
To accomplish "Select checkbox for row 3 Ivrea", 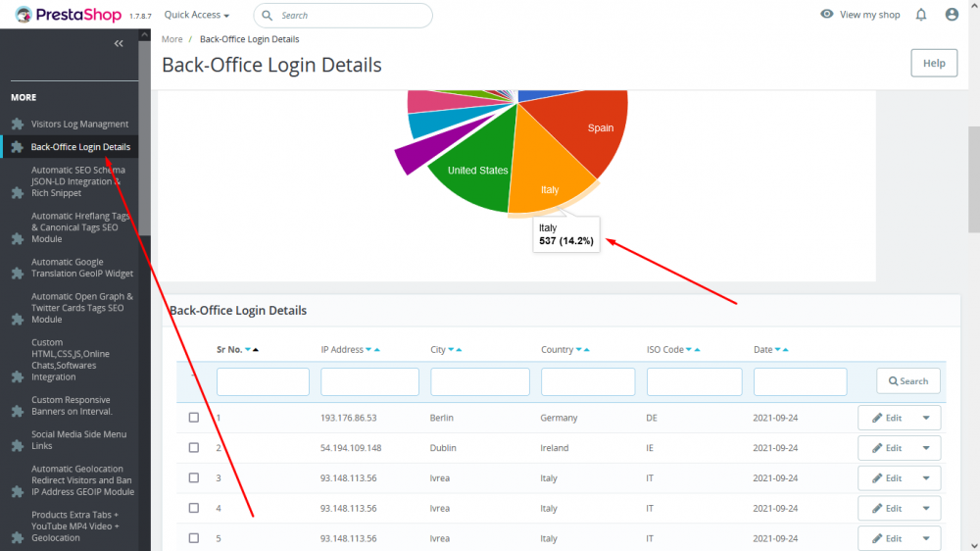I will [194, 477].
